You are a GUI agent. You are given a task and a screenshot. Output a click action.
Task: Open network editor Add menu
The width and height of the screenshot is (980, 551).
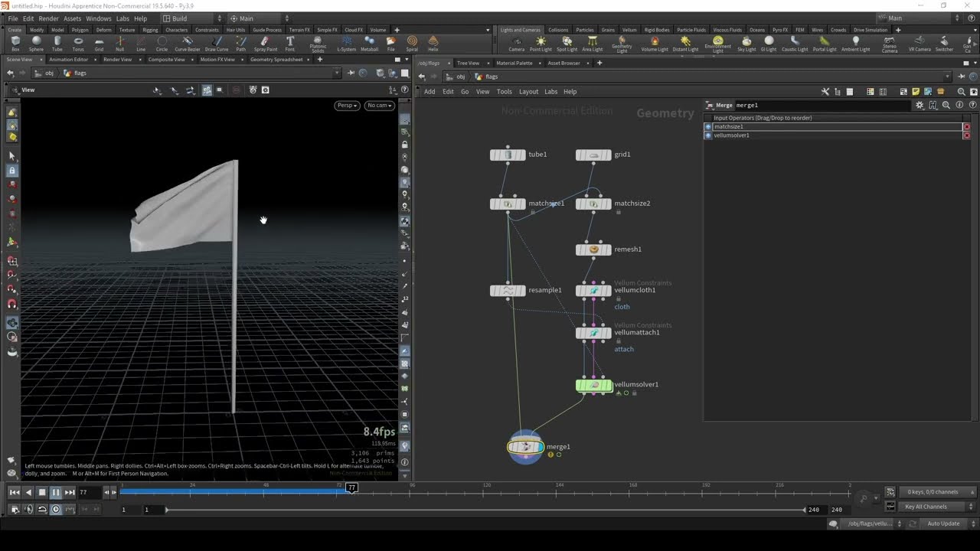[x=430, y=92]
